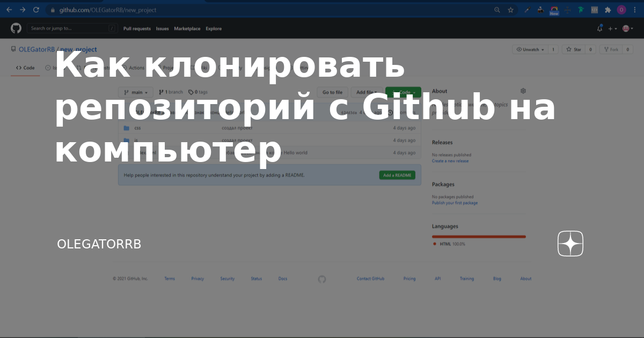Click the Add a README button
The width and height of the screenshot is (644, 338).
click(397, 175)
